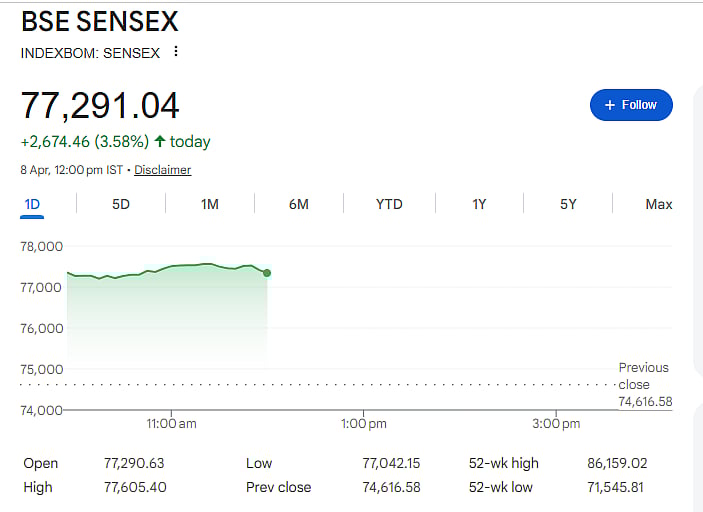Click the Follow button
Screen dimensions: 703x512
pyautogui.click(x=631, y=105)
